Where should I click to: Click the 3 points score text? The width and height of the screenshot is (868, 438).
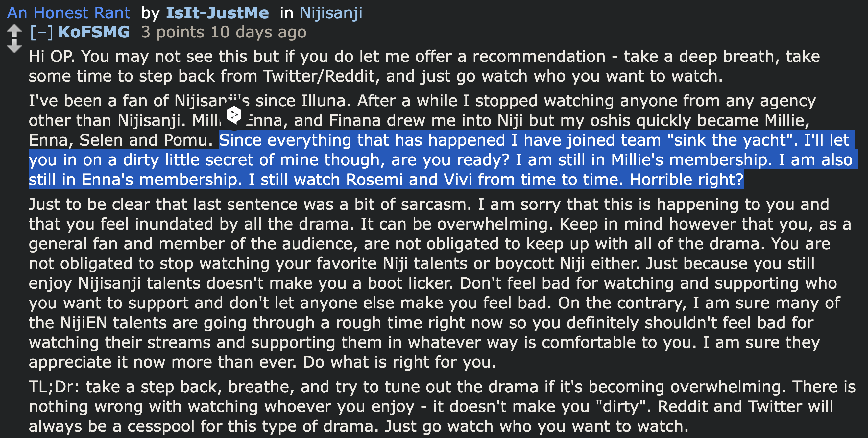tap(172, 32)
